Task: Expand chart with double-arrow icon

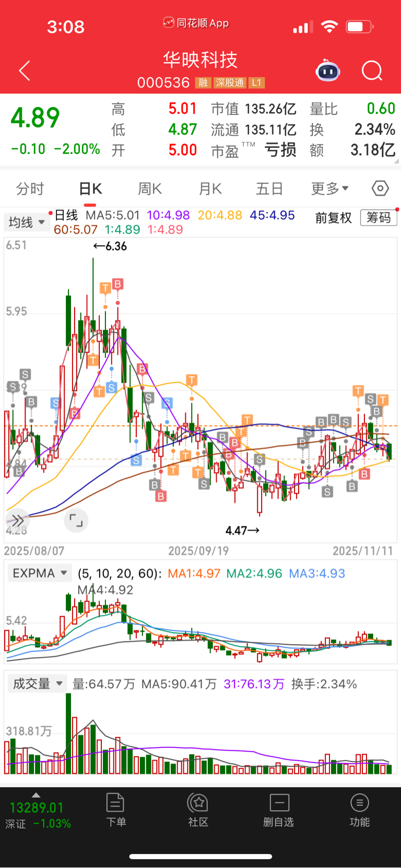Action: 18,520
